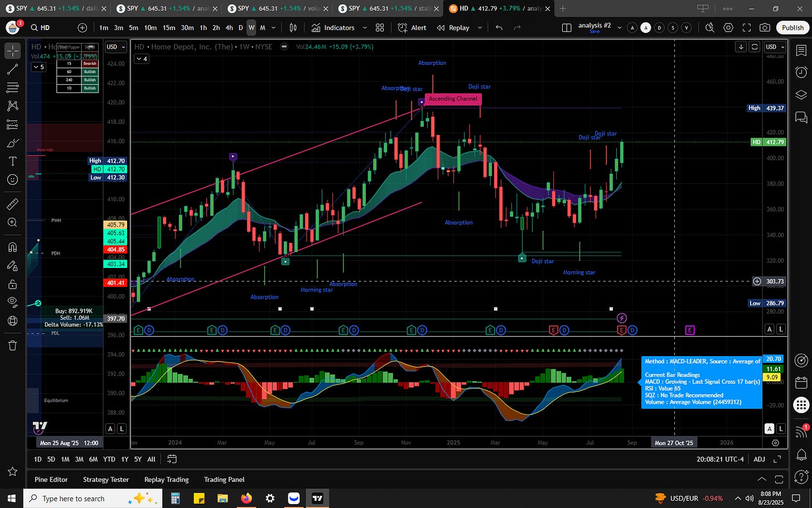The image size is (812, 508).
Task: Expand the left chart USD currency dropdown
Action: 116,47
